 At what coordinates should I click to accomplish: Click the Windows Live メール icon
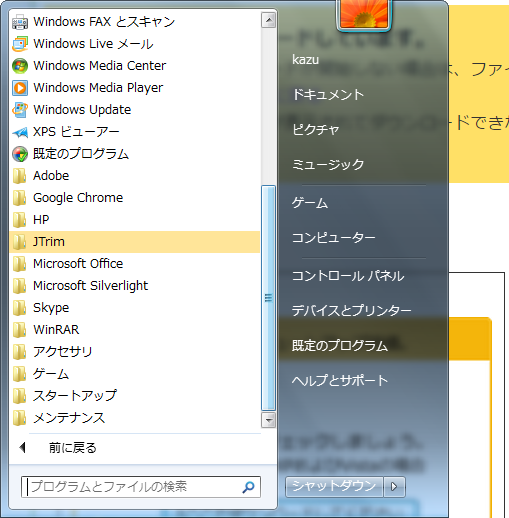[x=20, y=44]
